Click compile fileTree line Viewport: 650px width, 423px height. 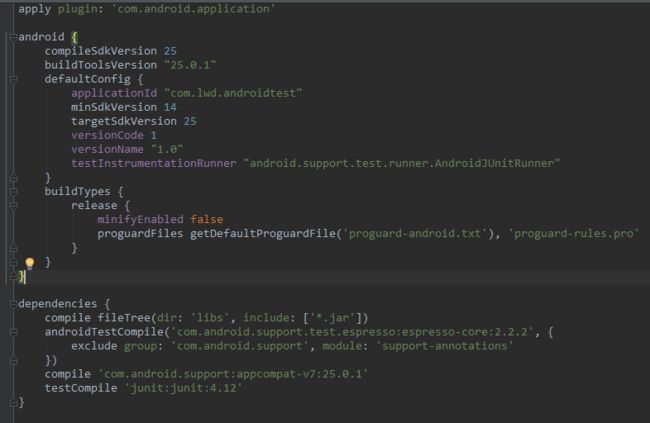coord(206,318)
